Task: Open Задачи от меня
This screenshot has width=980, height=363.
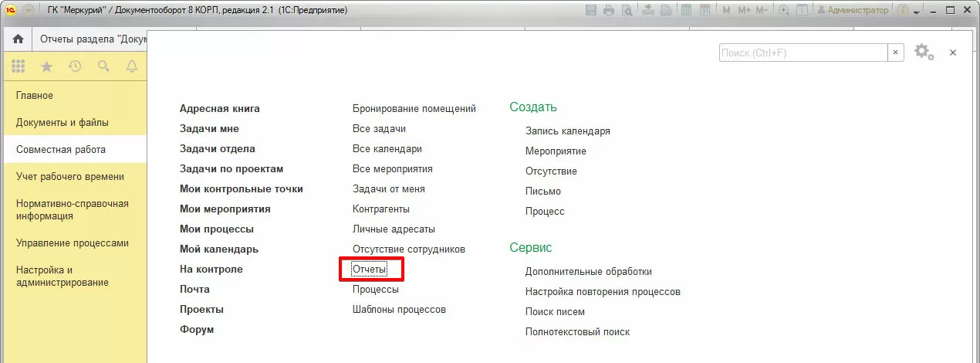Action: pyautogui.click(x=389, y=189)
